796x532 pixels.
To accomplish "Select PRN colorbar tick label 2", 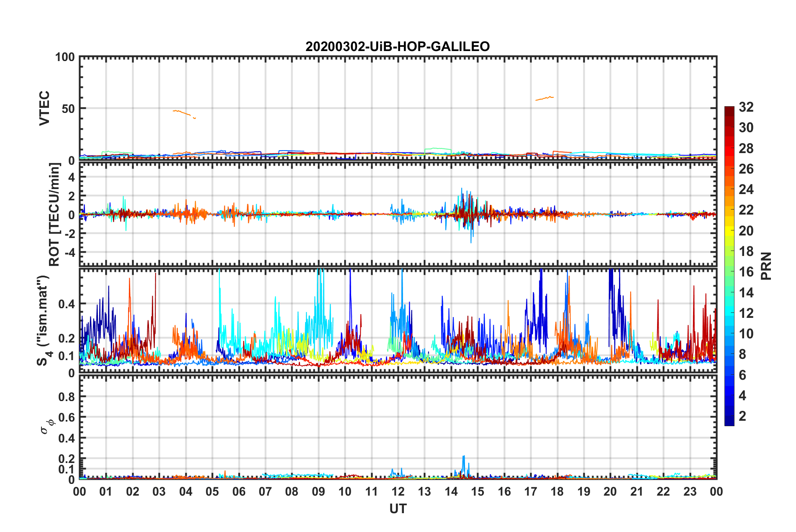I will point(742,416).
